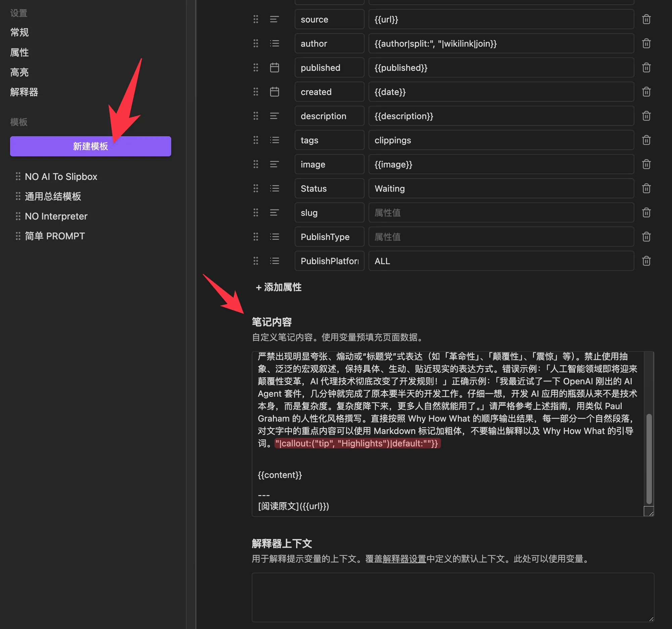The height and width of the screenshot is (629, 672).
Task: Open the 高亮 settings page
Action: 19,72
